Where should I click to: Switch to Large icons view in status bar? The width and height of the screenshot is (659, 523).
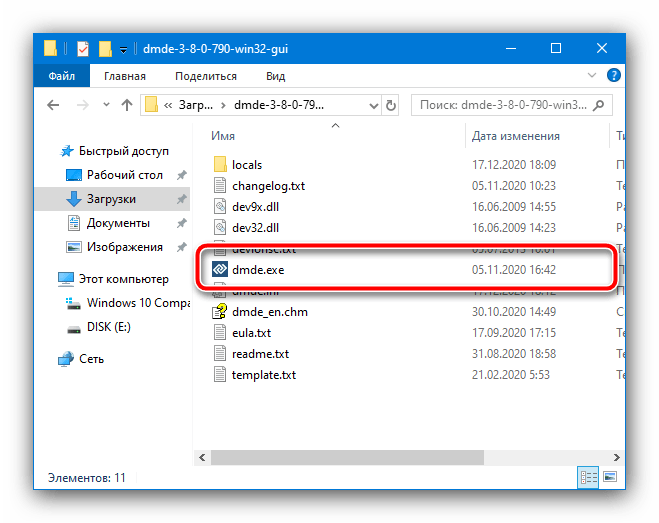[610, 477]
